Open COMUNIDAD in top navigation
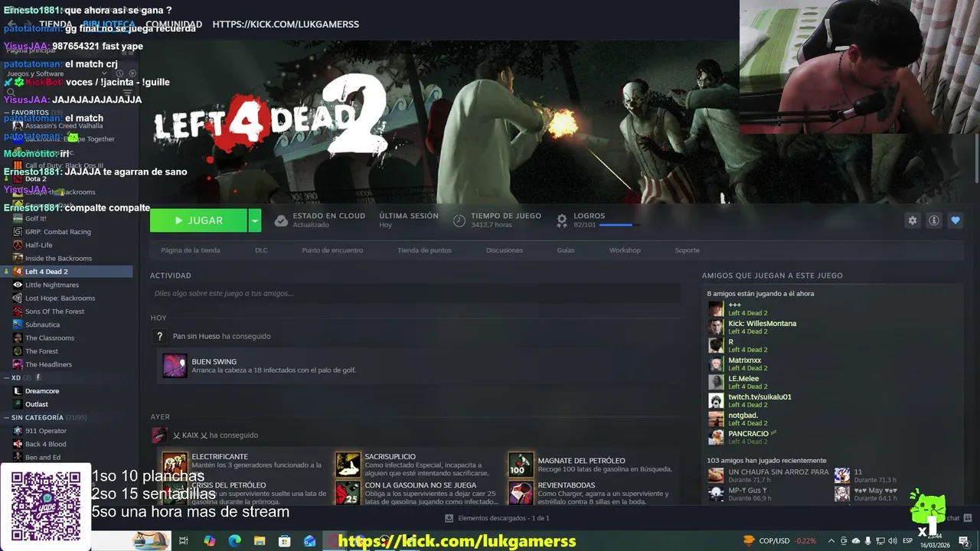 [174, 24]
